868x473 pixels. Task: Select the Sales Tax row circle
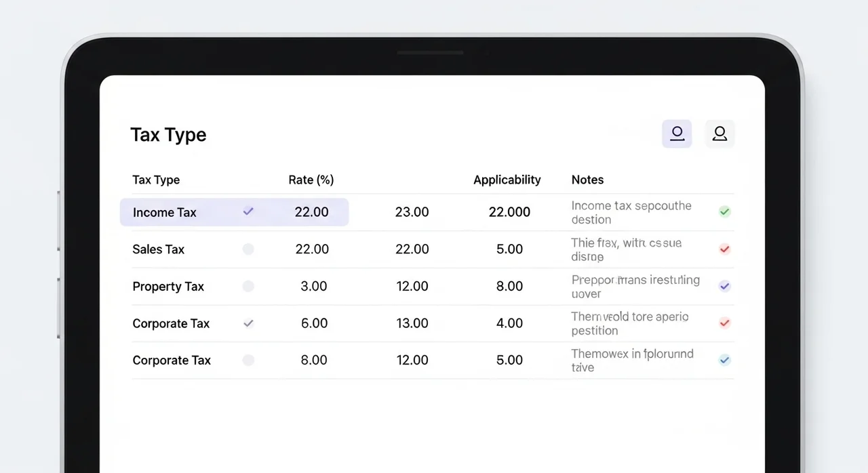(x=248, y=249)
